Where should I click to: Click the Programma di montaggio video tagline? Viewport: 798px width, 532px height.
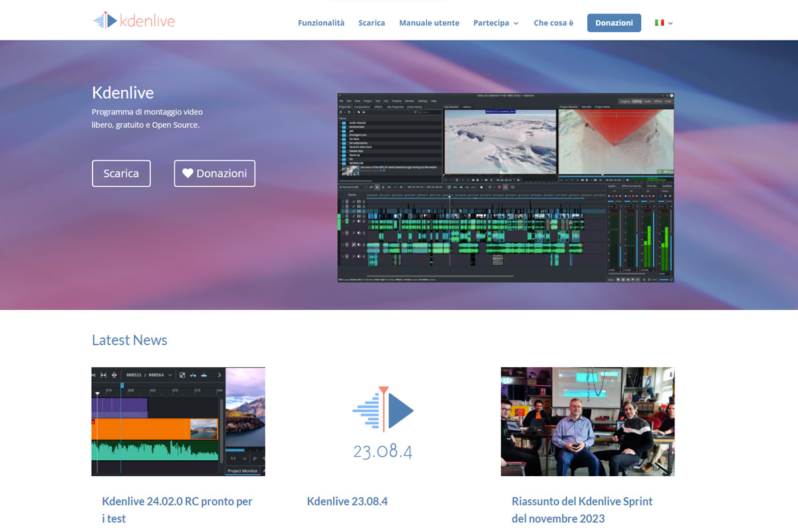point(147,118)
